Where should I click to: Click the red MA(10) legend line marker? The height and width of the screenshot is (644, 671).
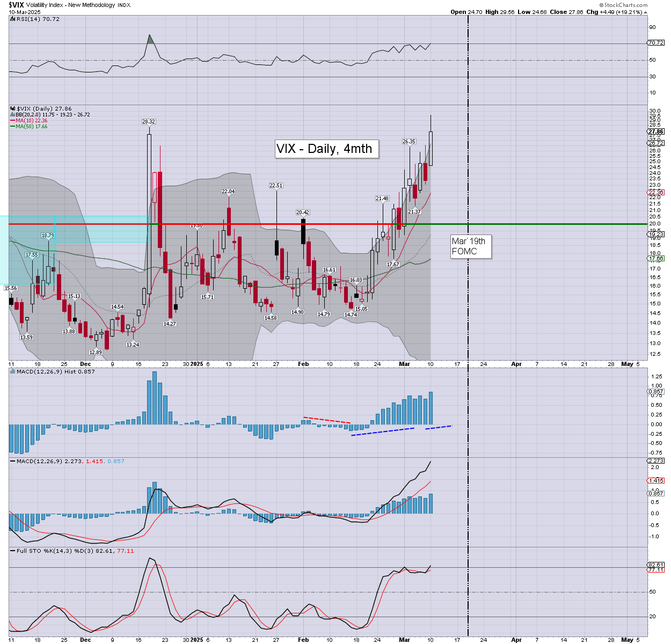click(x=13, y=121)
